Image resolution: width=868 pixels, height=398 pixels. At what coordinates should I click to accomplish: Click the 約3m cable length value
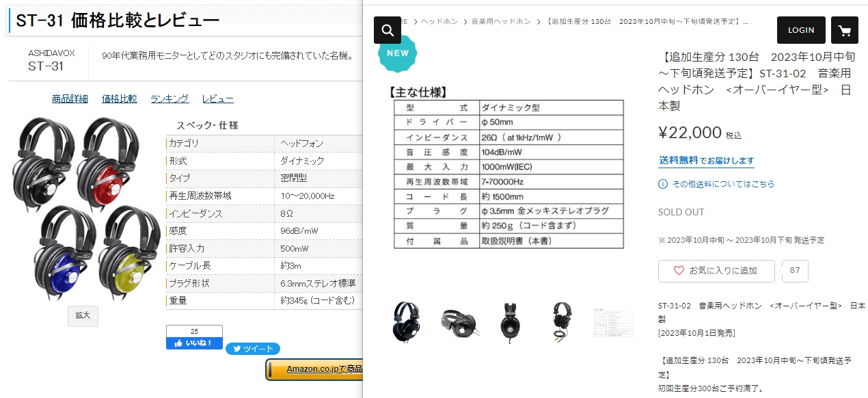click(291, 266)
